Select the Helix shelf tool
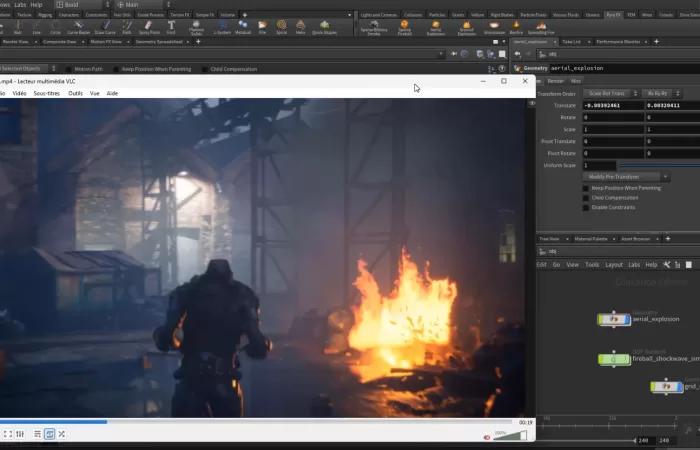The height and width of the screenshot is (450, 700). coord(300,27)
